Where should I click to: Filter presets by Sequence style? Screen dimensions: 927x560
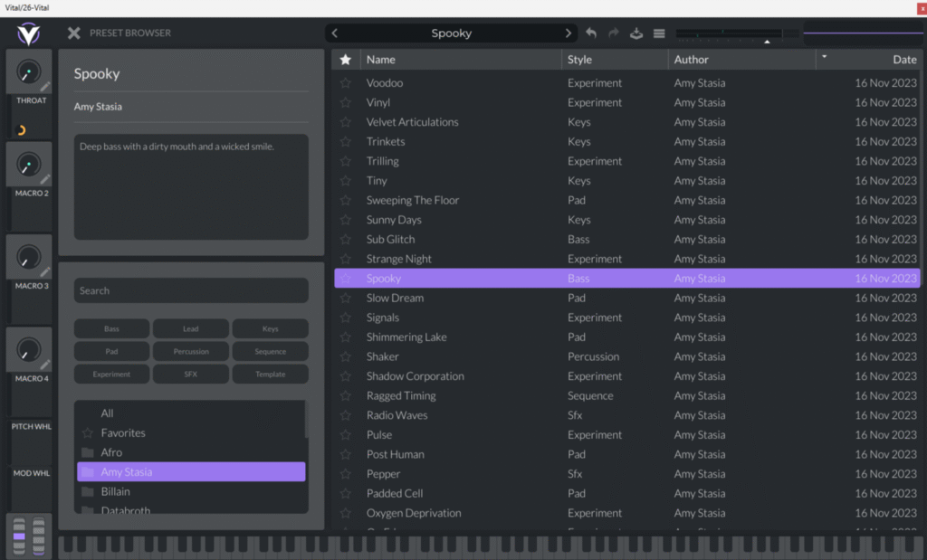tap(270, 352)
